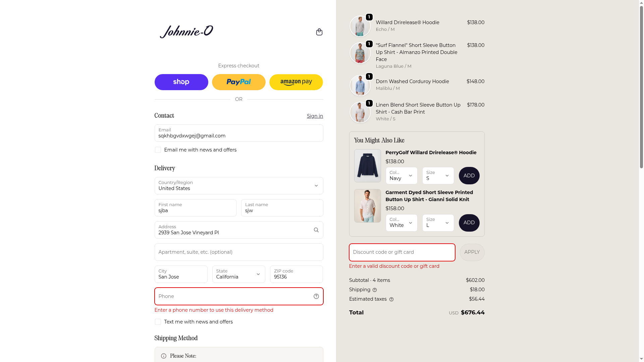Open the Size dropdown for PerryGolf hoodie

coord(438,176)
